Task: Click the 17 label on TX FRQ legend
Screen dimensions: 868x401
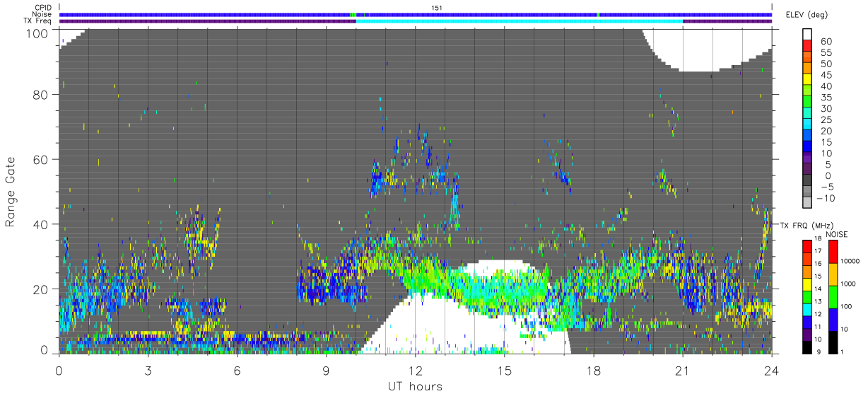Action: (817, 251)
